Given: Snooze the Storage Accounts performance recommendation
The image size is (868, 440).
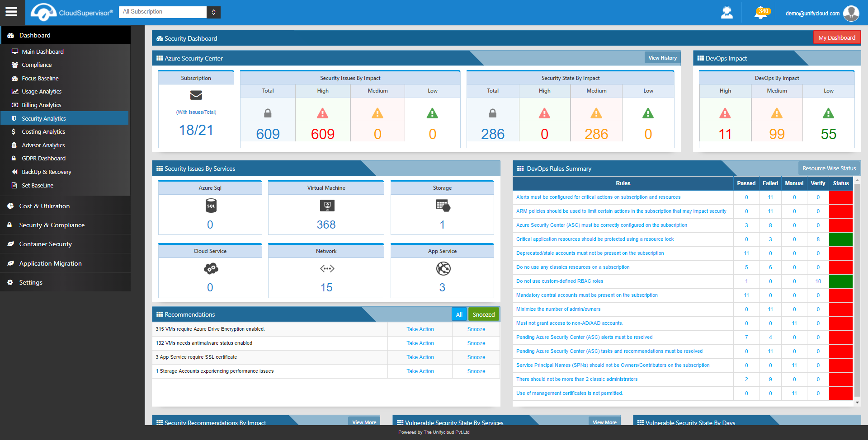Looking at the screenshot, I should point(476,371).
